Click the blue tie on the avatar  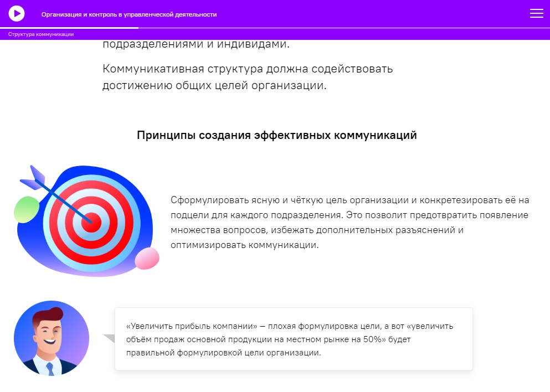click(51, 369)
